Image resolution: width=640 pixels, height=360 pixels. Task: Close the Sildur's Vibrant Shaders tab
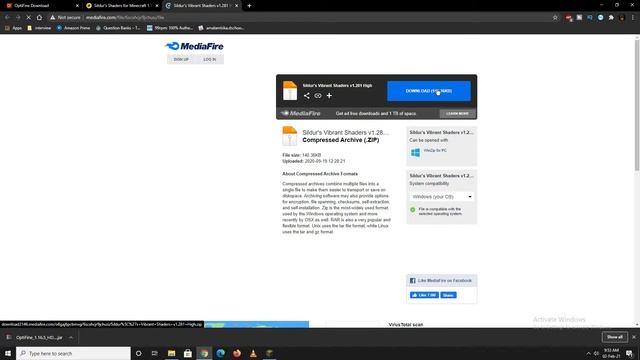coord(236,6)
